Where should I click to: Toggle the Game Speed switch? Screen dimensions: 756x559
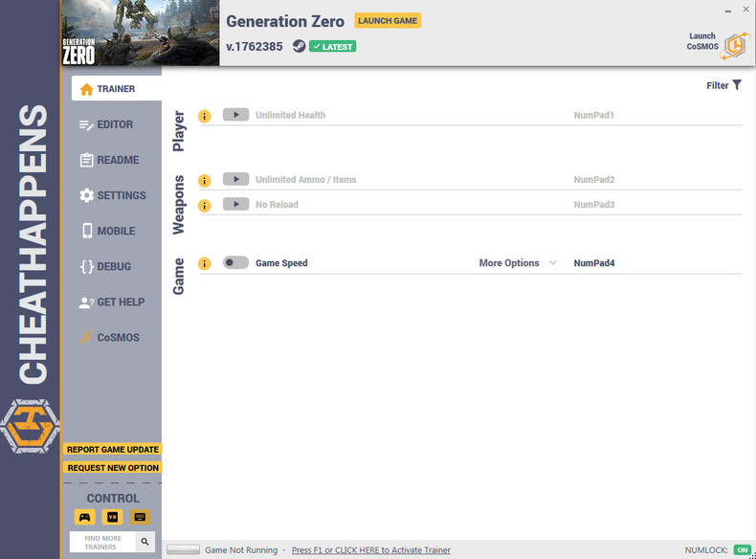coord(235,262)
